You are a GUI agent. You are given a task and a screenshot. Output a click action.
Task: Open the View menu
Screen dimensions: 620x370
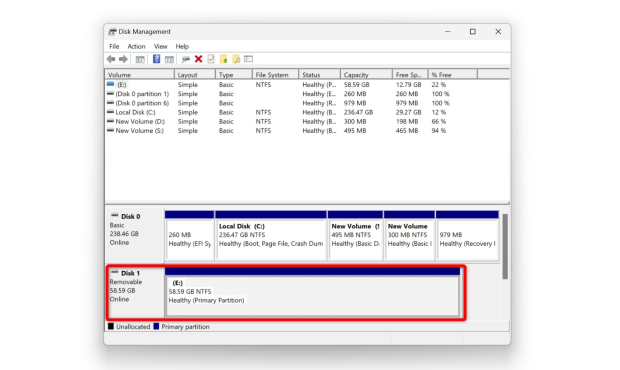[161, 46]
